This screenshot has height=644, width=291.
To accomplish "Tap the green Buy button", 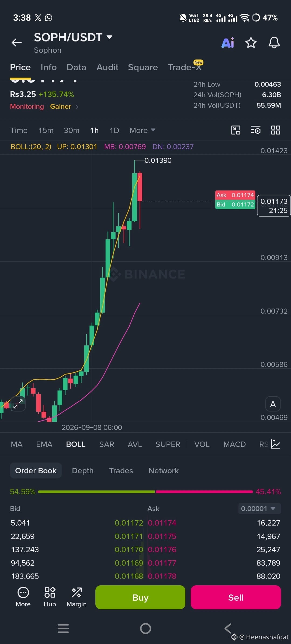I will pyautogui.click(x=140, y=597).
